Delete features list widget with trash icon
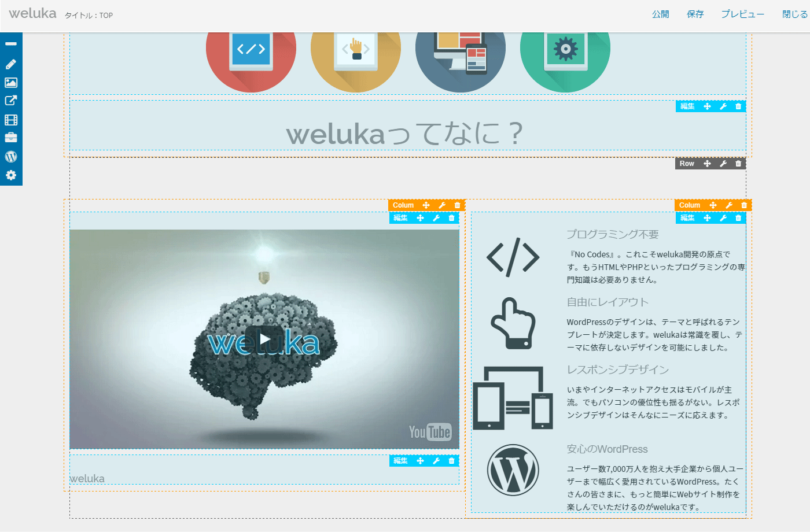Image resolution: width=810 pixels, height=532 pixels. [738, 218]
